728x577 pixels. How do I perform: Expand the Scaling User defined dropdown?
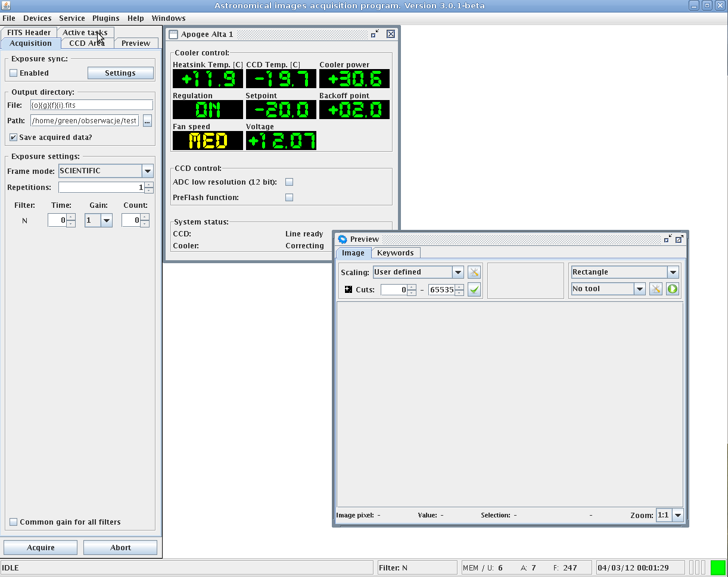(x=458, y=272)
